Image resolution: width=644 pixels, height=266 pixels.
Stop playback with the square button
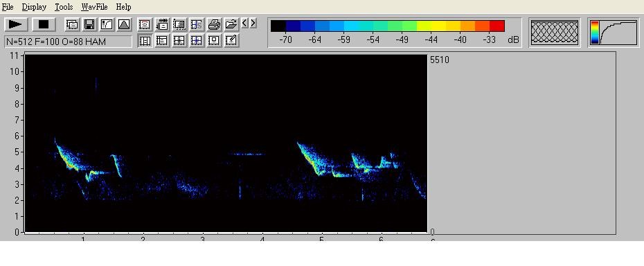[x=44, y=25]
